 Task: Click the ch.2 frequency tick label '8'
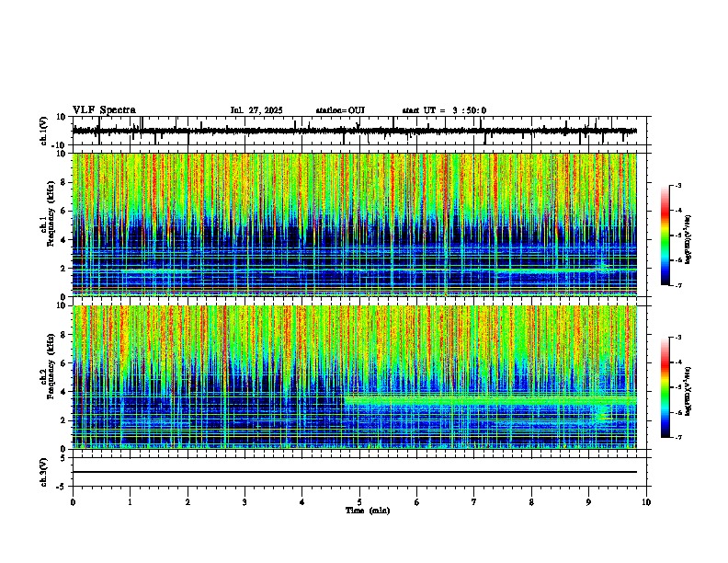(x=63, y=335)
